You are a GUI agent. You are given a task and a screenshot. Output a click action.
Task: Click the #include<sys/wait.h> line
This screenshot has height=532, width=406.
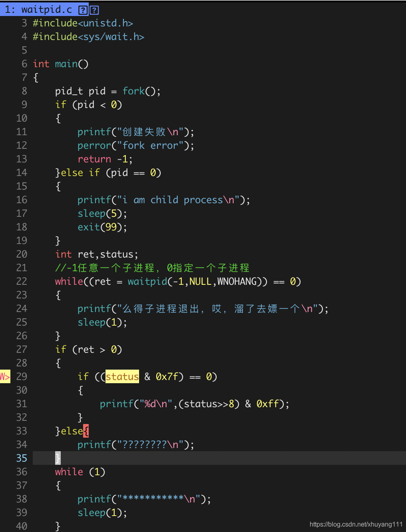click(x=89, y=36)
